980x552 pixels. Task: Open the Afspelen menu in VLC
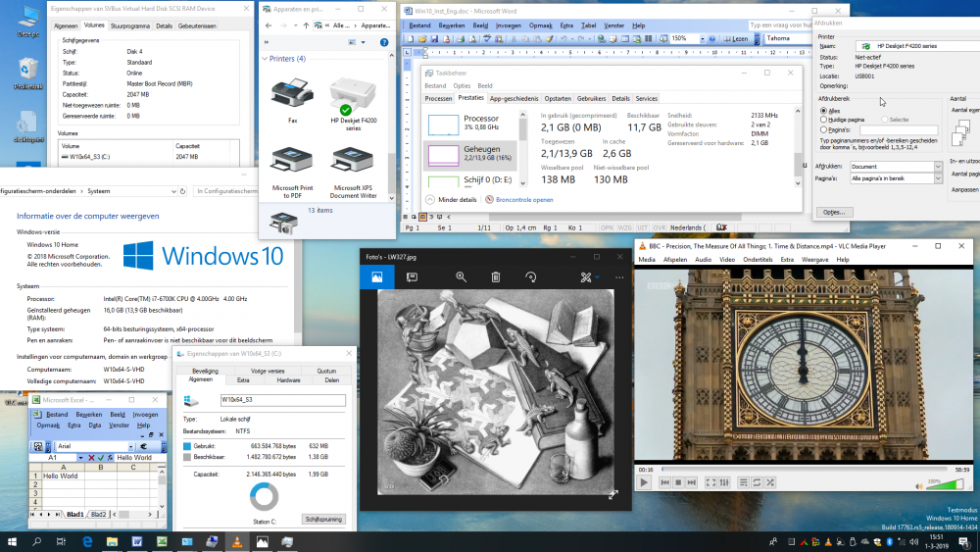(x=675, y=260)
